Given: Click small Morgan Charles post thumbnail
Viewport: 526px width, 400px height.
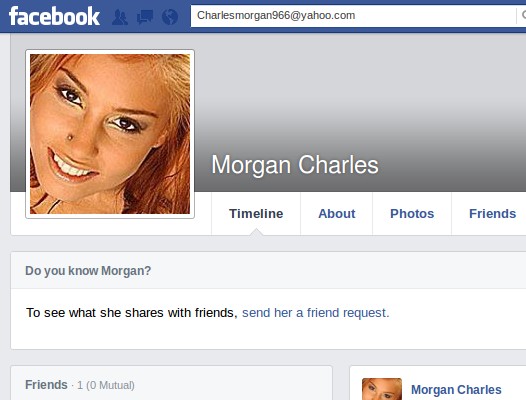Looking at the screenshot, I should pos(382,389).
